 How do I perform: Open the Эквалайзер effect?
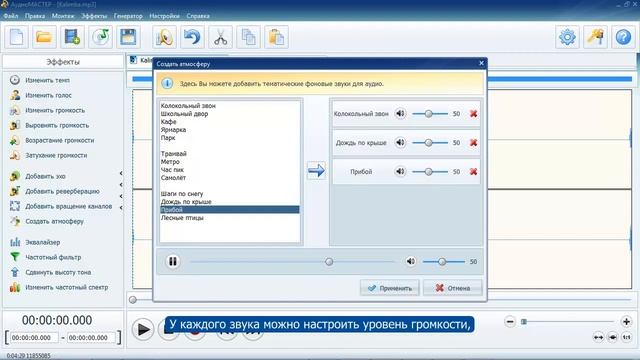click(42, 242)
